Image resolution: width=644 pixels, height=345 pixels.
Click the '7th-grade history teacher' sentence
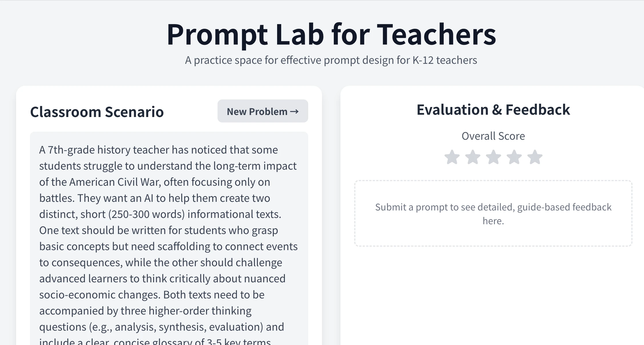click(158, 150)
